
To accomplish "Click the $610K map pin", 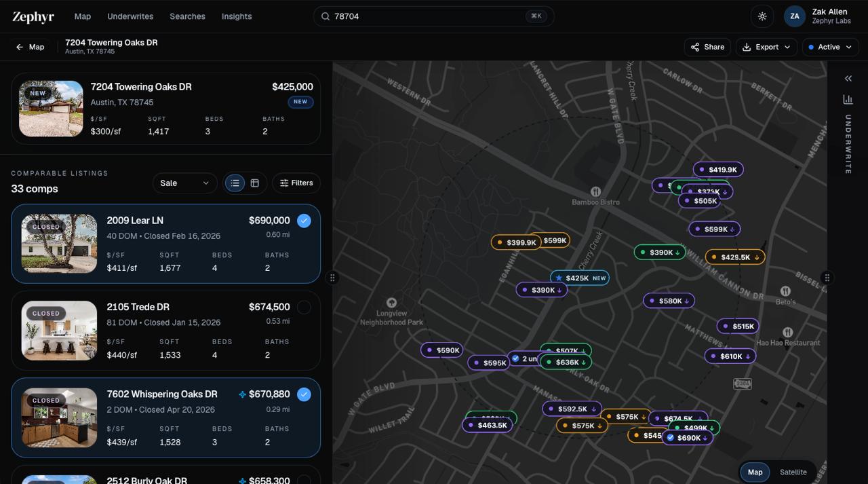I will pos(730,356).
